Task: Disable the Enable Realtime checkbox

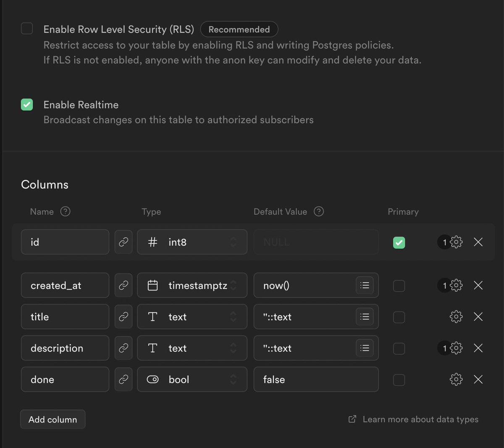Action: [27, 104]
